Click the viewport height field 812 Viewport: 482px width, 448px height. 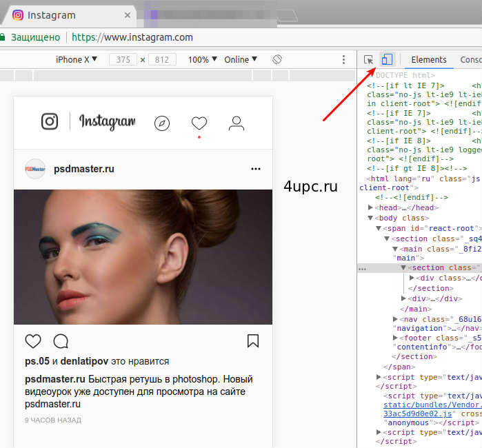[162, 59]
